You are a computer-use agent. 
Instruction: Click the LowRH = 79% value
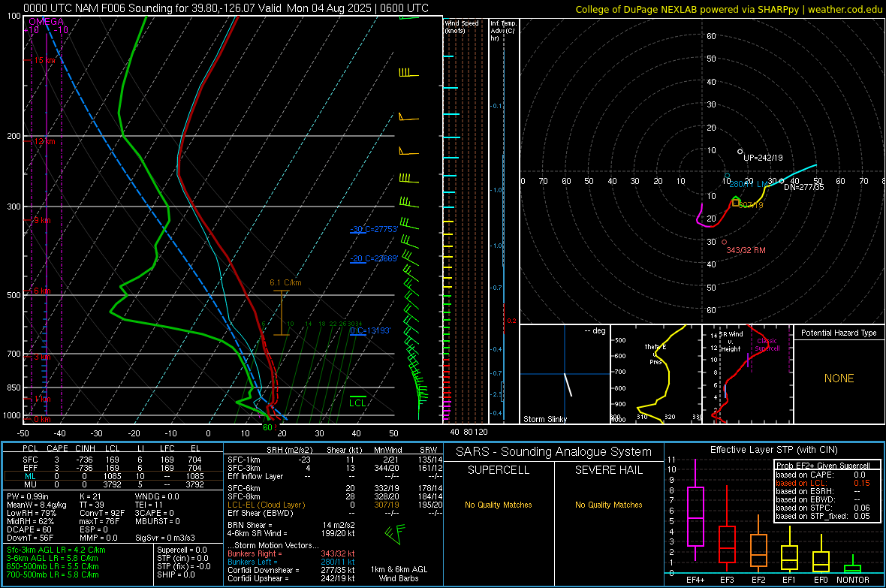[32, 513]
